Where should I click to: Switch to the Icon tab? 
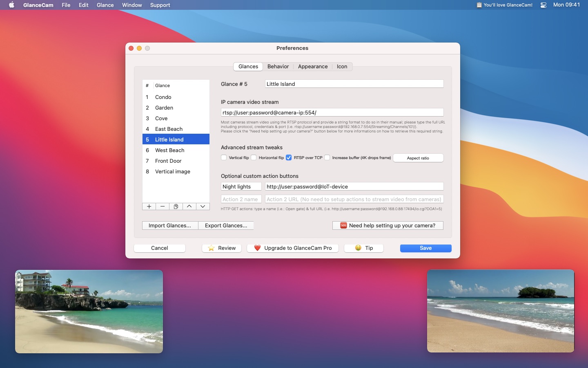tap(342, 67)
